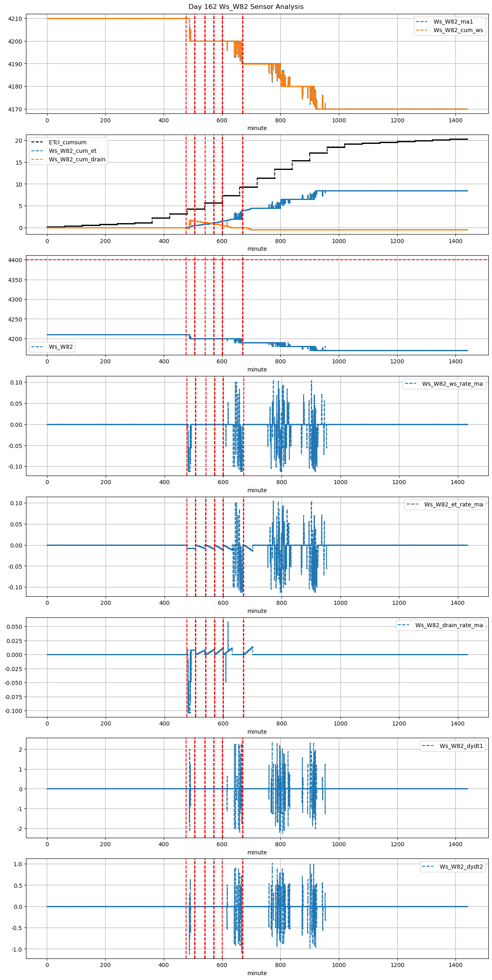
Task: Click the -0.075 y-axis tick label
Action: 13,697
